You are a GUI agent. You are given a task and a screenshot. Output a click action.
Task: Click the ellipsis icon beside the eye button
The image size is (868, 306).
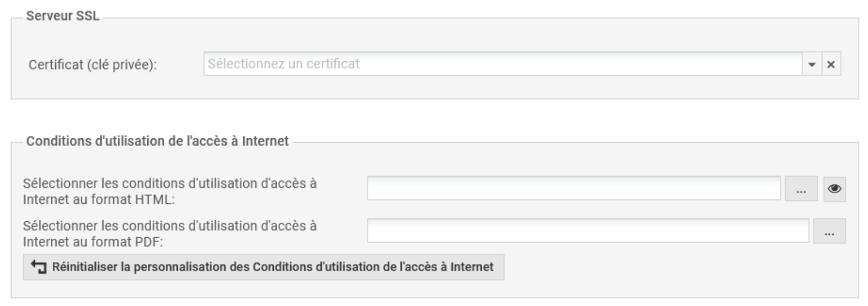click(x=801, y=190)
